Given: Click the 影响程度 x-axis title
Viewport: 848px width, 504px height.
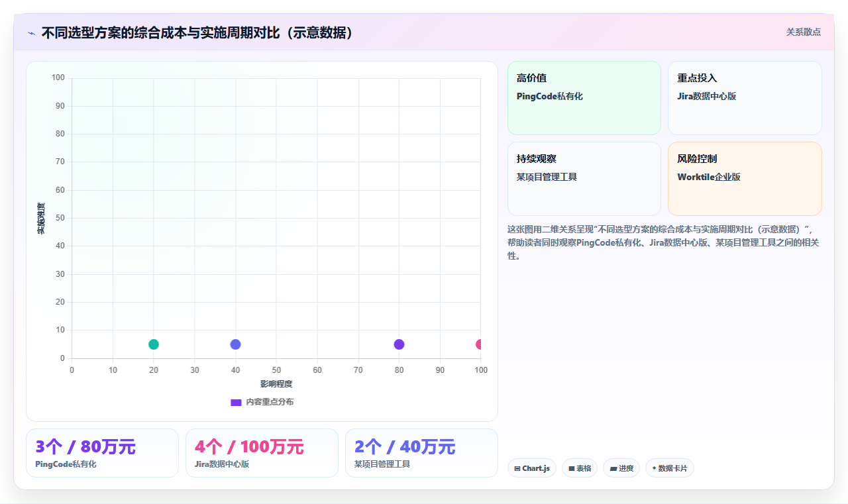Looking at the screenshot, I should pos(276,384).
